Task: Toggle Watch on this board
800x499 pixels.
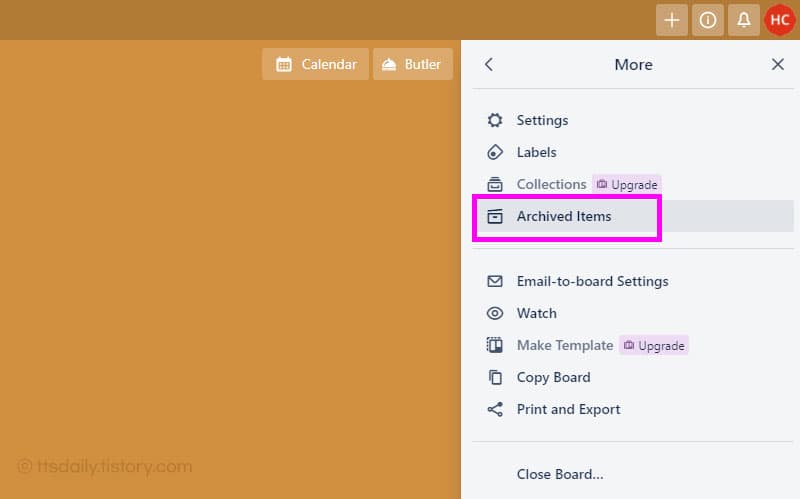Action: tap(633, 313)
